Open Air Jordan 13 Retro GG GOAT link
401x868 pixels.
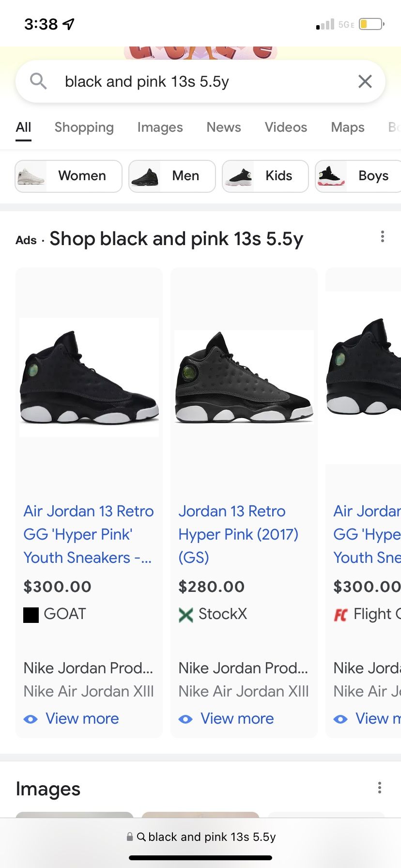89,534
